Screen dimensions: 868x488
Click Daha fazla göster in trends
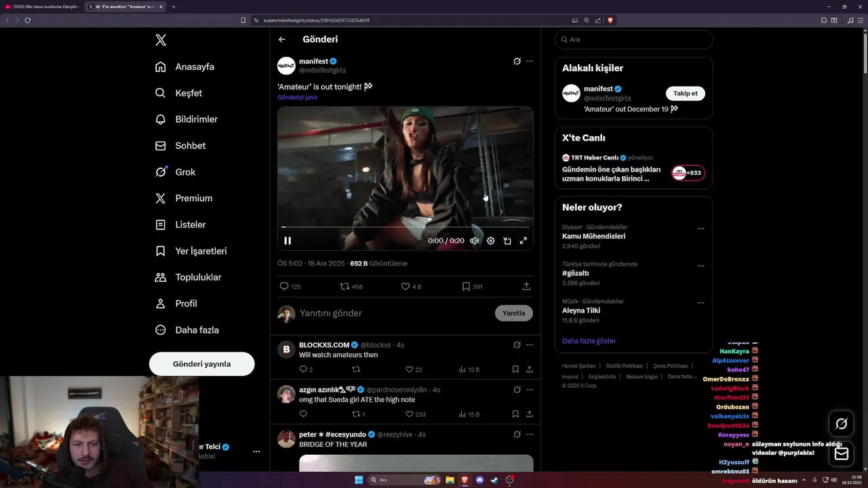click(589, 341)
